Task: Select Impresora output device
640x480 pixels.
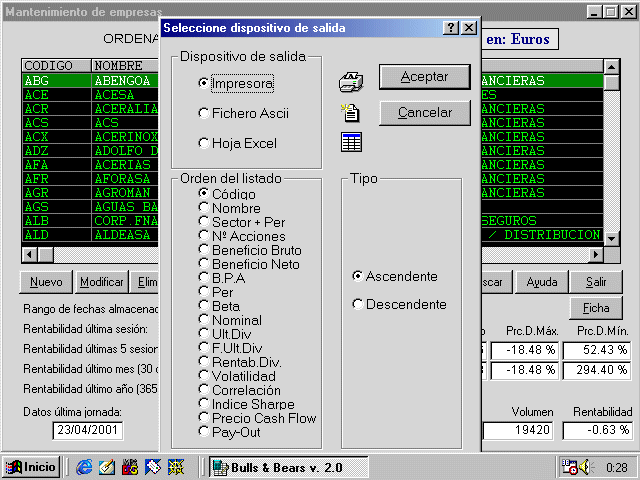Action: [236, 83]
